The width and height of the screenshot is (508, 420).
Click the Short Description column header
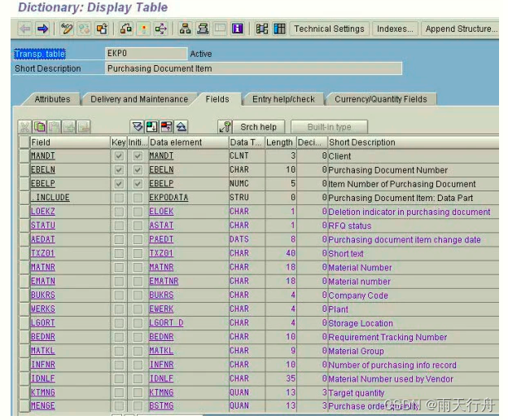tap(414, 142)
